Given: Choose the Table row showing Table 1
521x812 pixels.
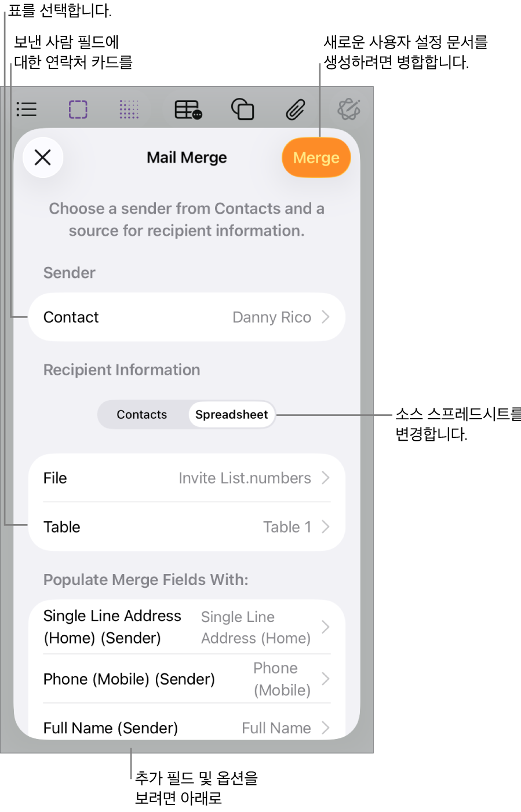Looking at the screenshot, I should coord(187,526).
